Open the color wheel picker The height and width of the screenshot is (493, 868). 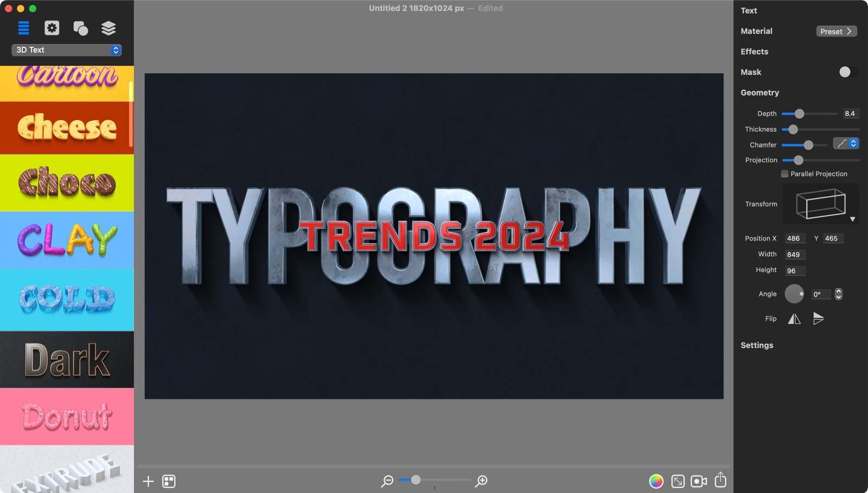(656, 481)
